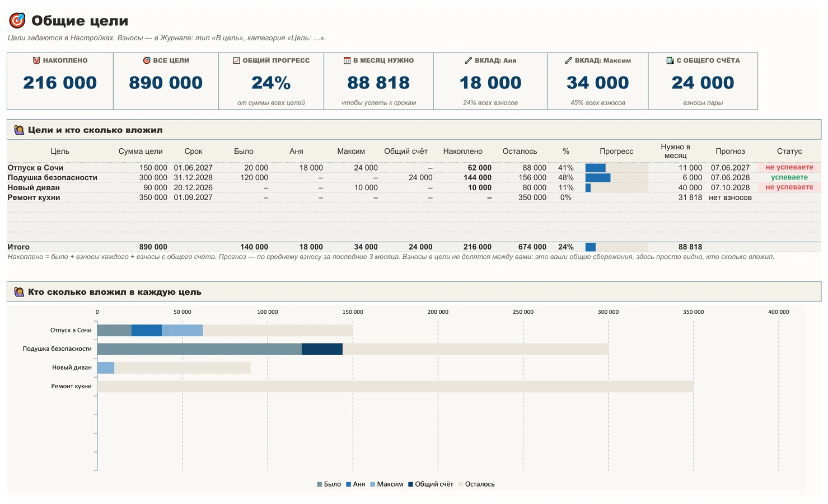Click the progress bar in the Итого row
This screenshot has width=828, height=504.
click(x=616, y=247)
